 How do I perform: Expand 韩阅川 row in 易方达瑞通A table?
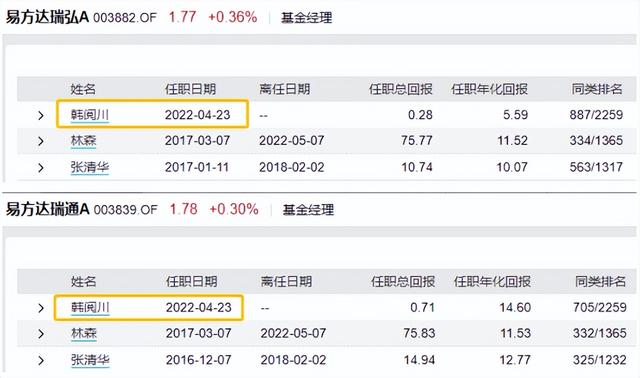point(40,308)
